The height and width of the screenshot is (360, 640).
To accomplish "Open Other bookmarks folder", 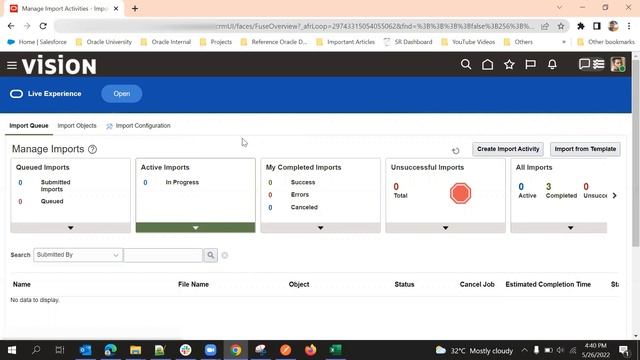I will (x=606, y=42).
